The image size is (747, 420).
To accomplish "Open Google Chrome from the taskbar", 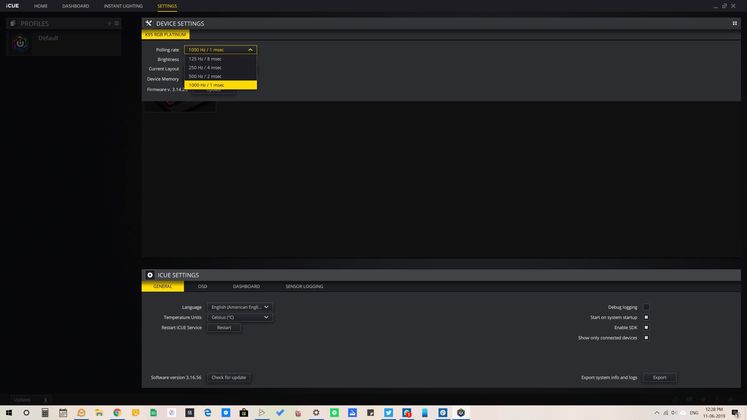I will [x=117, y=413].
